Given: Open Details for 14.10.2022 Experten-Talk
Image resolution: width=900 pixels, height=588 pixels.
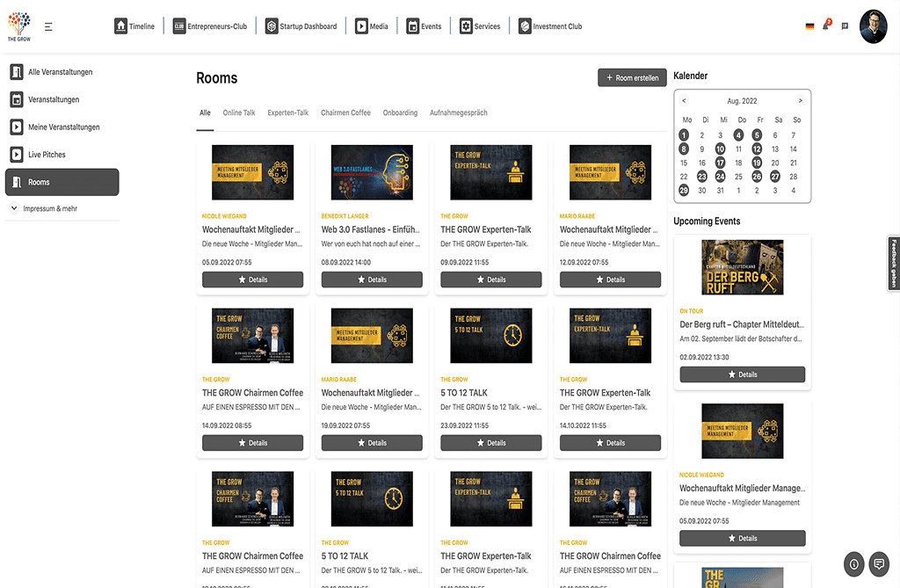Looking at the screenshot, I should pyautogui.click(x=610, y=443).
